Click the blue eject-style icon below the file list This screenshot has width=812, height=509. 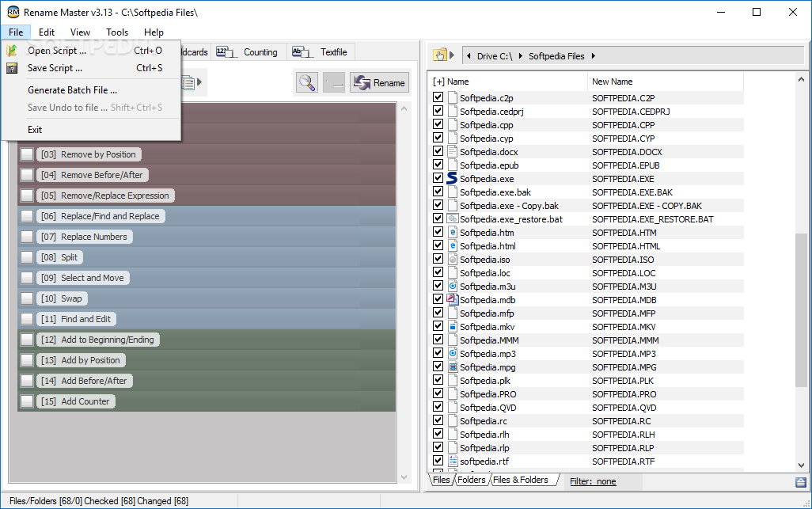coord(801,482)
